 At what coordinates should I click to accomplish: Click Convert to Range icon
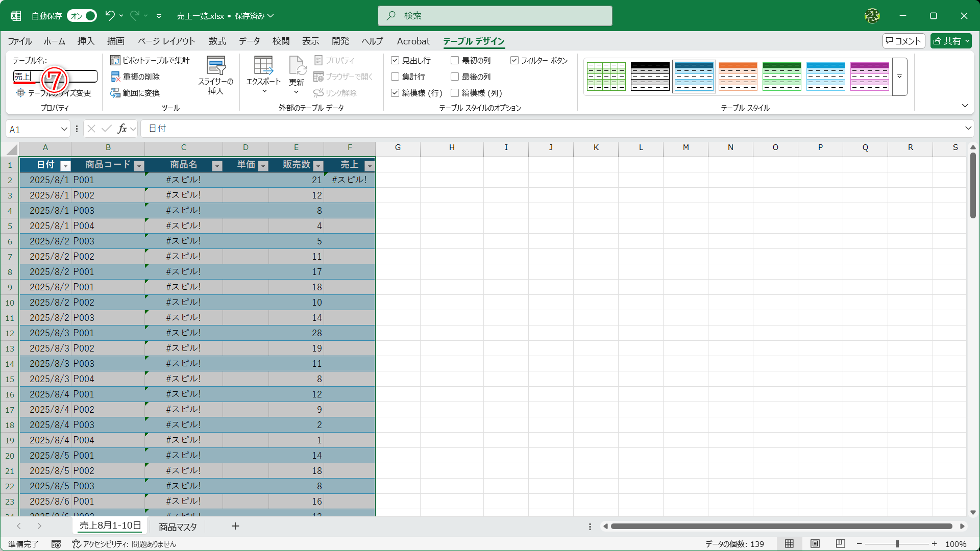115,93
